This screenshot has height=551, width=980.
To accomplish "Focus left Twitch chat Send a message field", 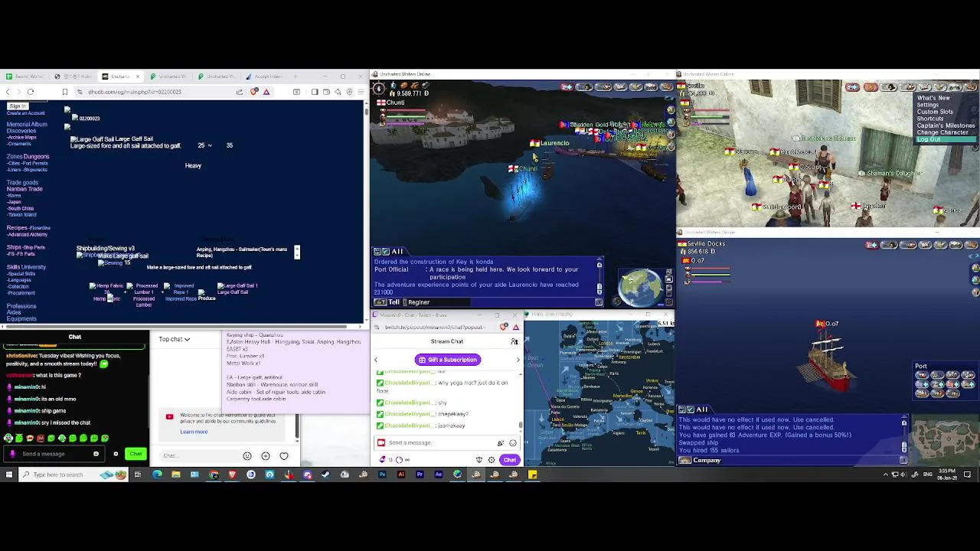I will coord(54,454).
